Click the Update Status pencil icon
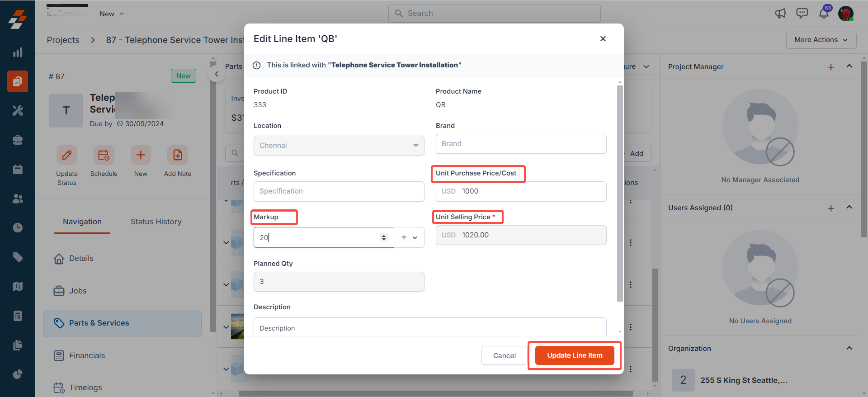The image size is (868, 397). click(67, 156)
